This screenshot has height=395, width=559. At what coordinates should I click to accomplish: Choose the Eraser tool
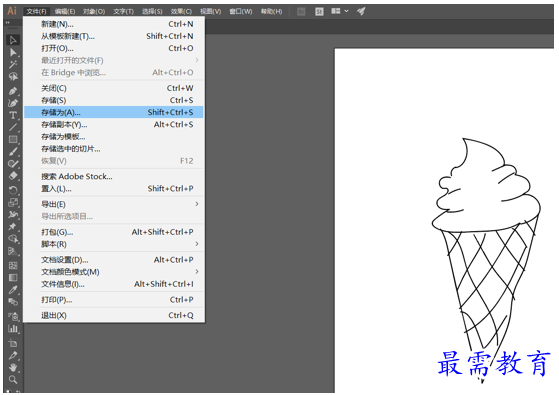coord(13,176)
